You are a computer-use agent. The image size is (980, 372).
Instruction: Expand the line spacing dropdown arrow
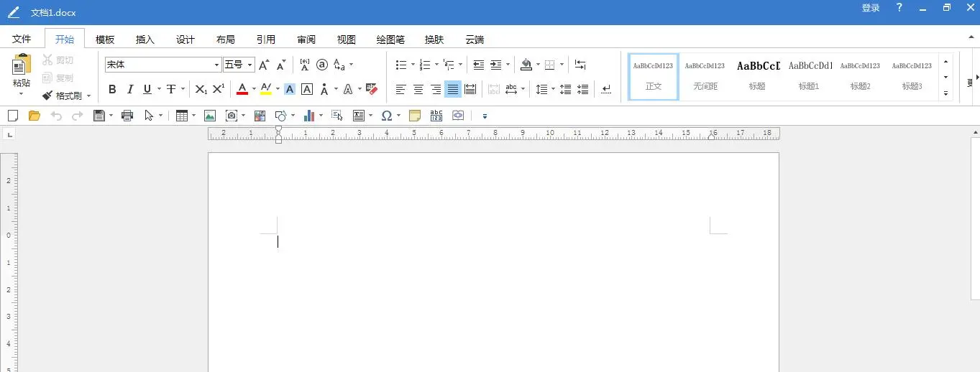pos(553,89)
